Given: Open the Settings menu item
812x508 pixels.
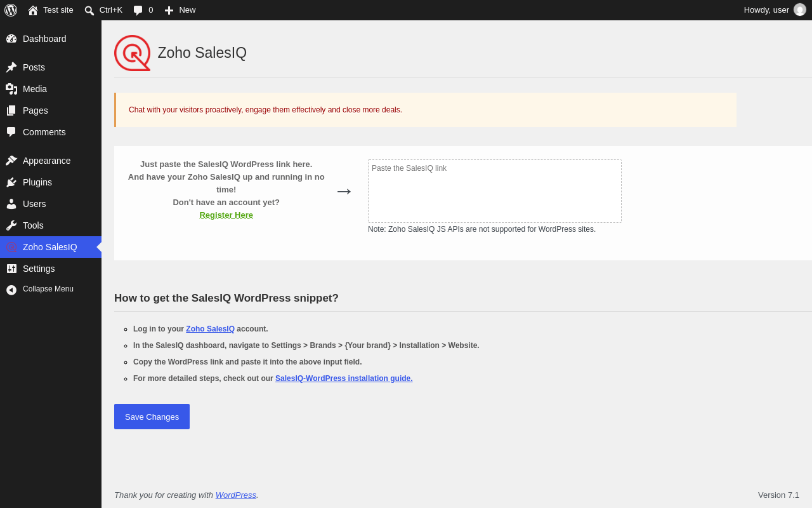Looking at the screenshot, I should pyautogui.click(x=51, y=269).
